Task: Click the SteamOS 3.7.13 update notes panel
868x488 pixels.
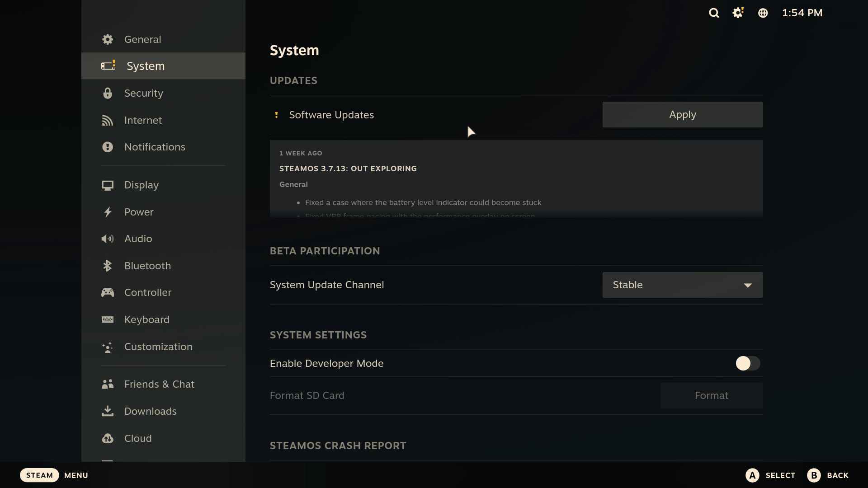Action: [x=515, y=178]
